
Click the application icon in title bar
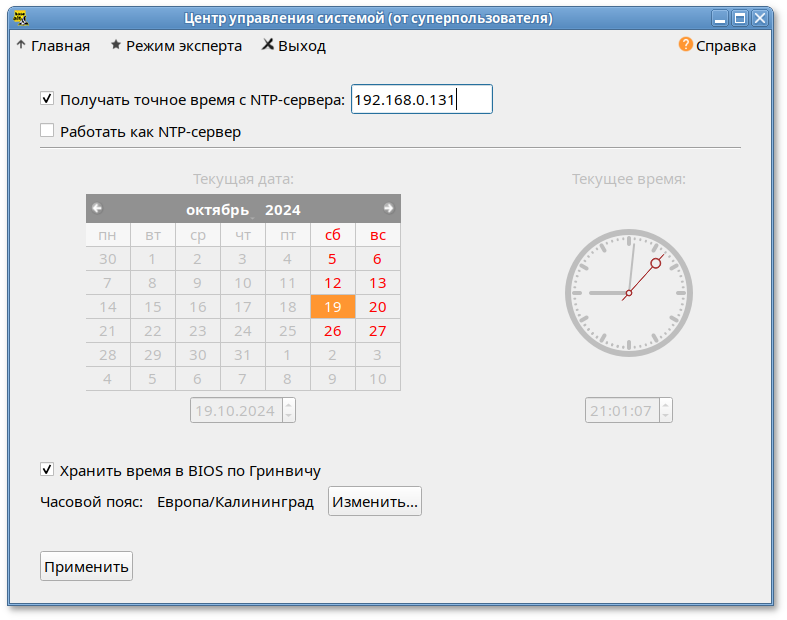(x=21, y=18)
